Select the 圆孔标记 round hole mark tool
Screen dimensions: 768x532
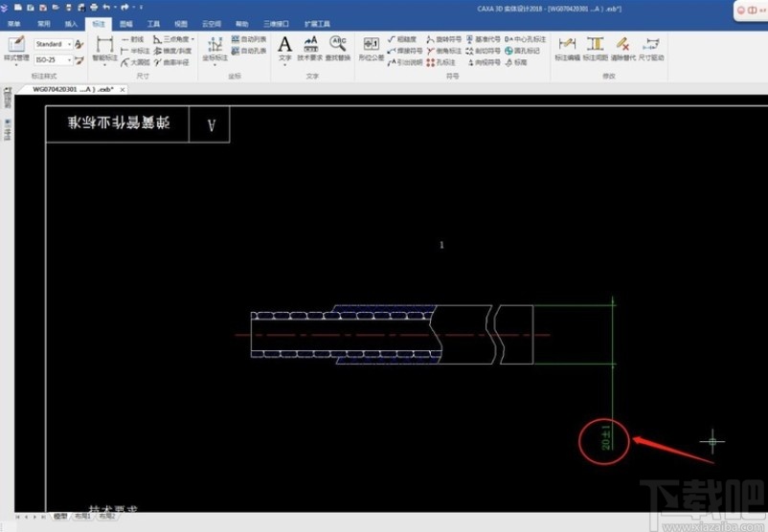tap(522, 51)
